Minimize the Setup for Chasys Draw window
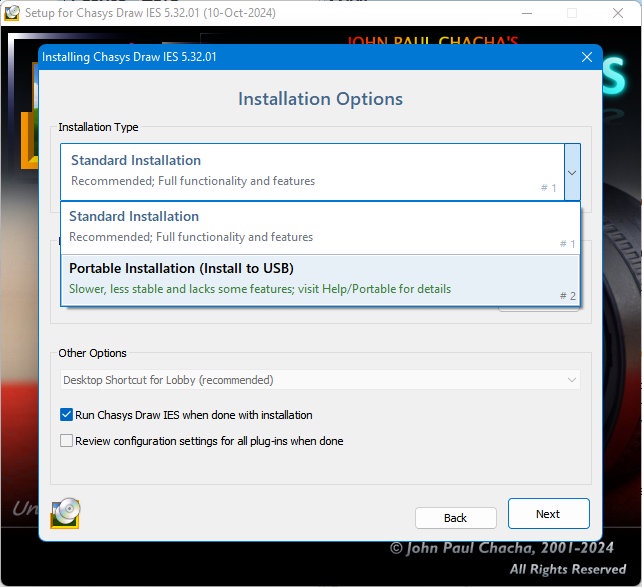This screenshot has width=642, height=587. coord(527,13)
